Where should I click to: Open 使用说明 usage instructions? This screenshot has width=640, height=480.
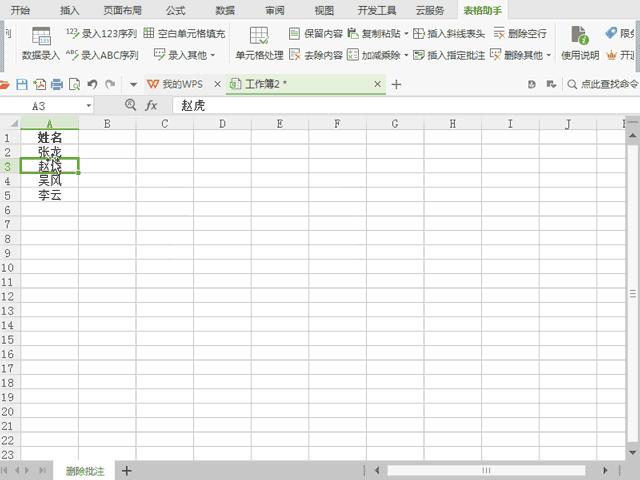(x=580, y=44)
